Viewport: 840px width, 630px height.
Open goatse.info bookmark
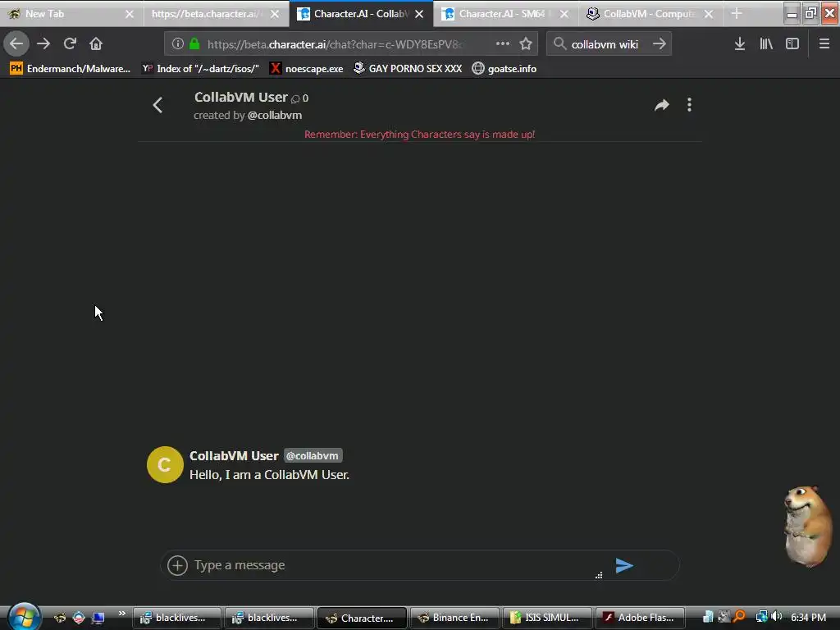tap(504, 69)
